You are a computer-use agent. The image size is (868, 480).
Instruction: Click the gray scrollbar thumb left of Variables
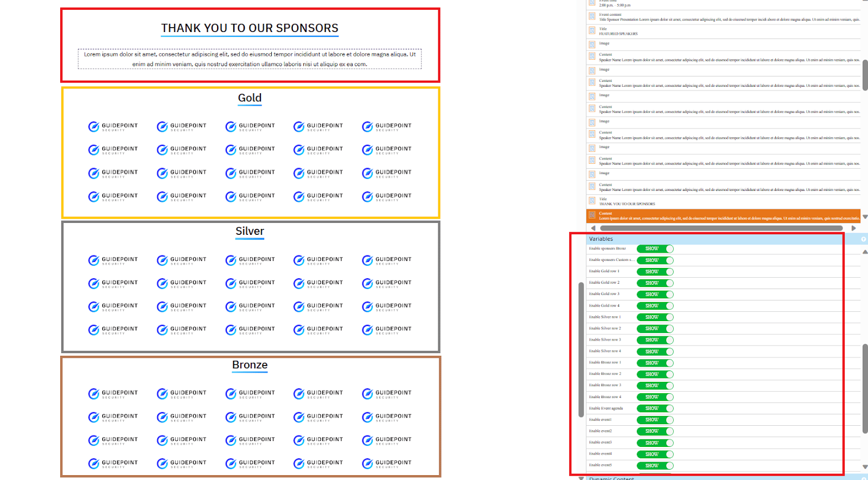pos(581,349)
